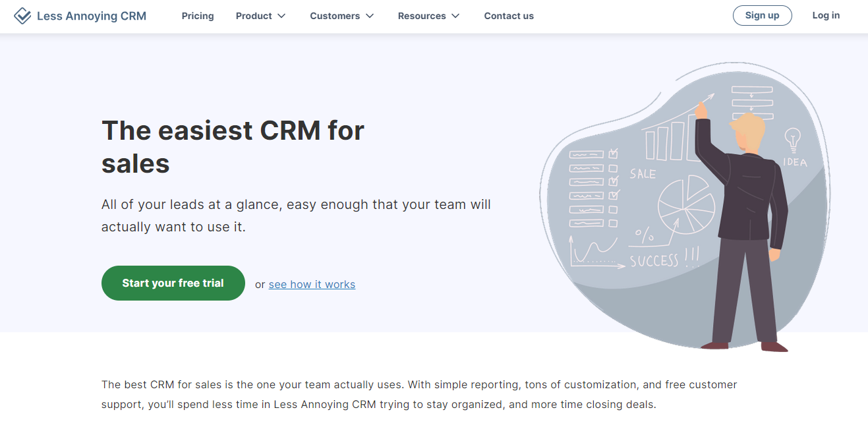
Task: Click the subheading about all of your leads
Action: tap(296, 216)
